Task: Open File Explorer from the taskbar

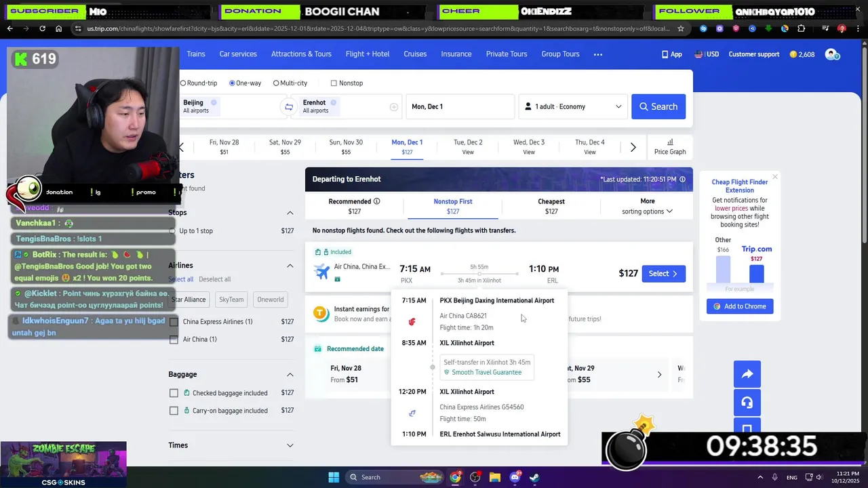Action: click(494, 477)
